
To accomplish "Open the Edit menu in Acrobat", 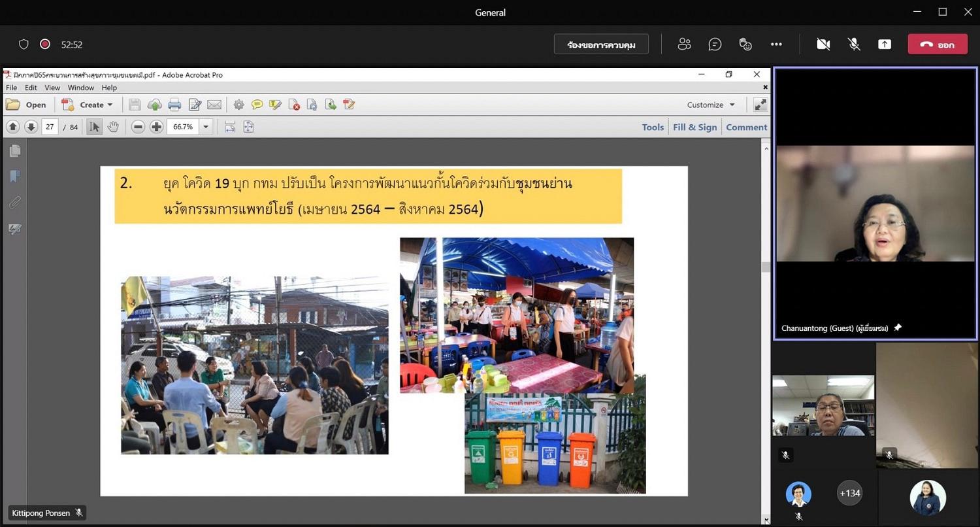I will point(31,88).
